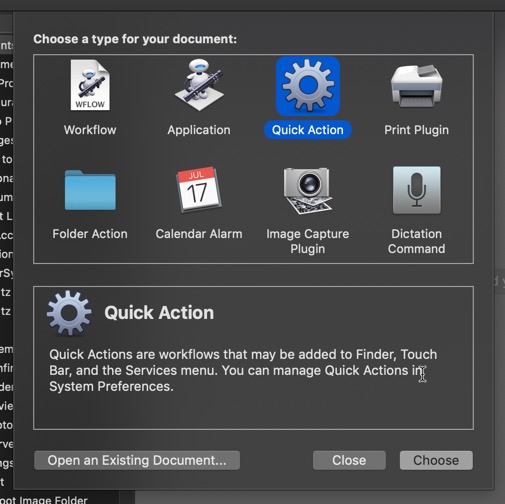Select the Image Capture Plugin camera icon

[x=308, y=190]
